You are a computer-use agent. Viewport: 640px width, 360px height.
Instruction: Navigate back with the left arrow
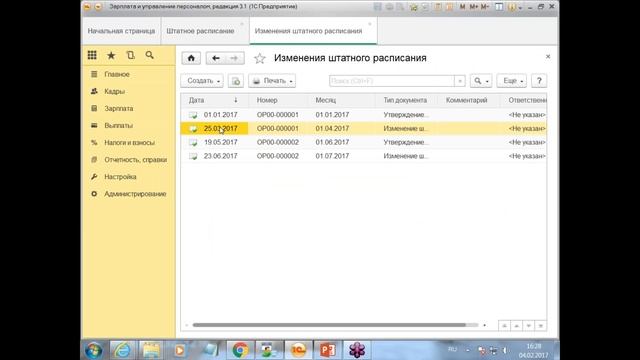point(216,58)
